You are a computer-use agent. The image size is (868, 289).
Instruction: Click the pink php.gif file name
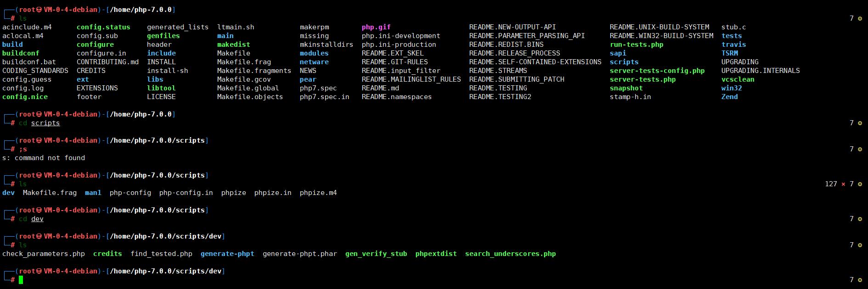[376, 27]
